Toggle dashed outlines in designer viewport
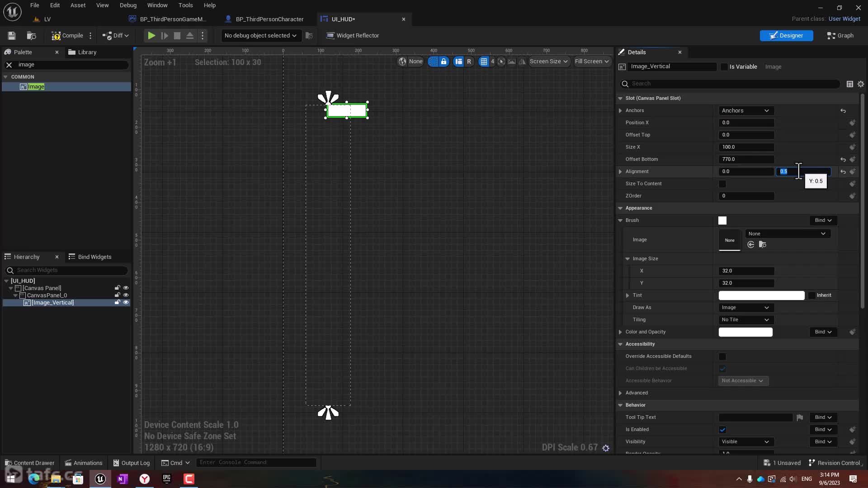 coord(433,61)
